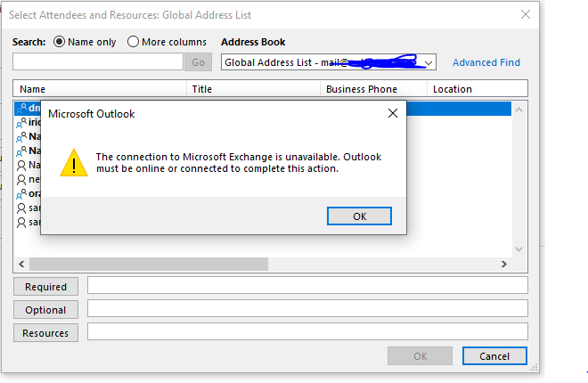The height and width of the screenshot is (383, 588).
Task: Select the group icon next to 'ora' entry
Action: point(21,193)
